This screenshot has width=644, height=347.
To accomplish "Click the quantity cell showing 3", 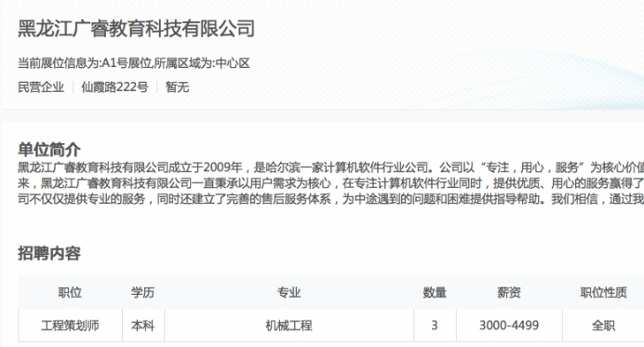I will [x=435, y=326].
